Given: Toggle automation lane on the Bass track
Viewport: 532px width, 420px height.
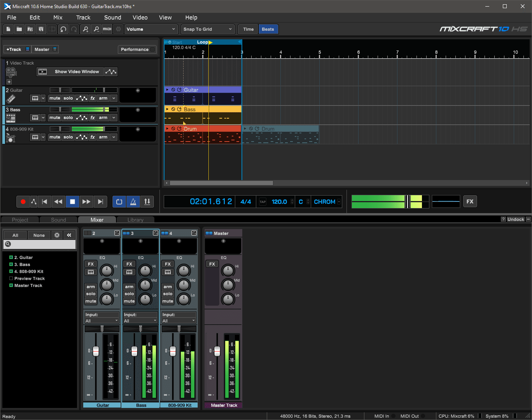Looking at the screenshot, I should coord(81,118).
